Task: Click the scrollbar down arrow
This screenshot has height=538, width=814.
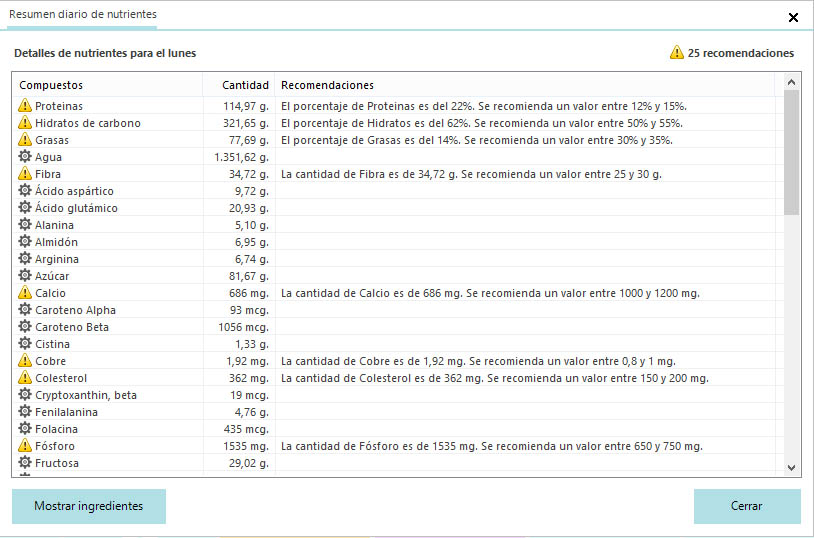Action: [x=791, y=468]
